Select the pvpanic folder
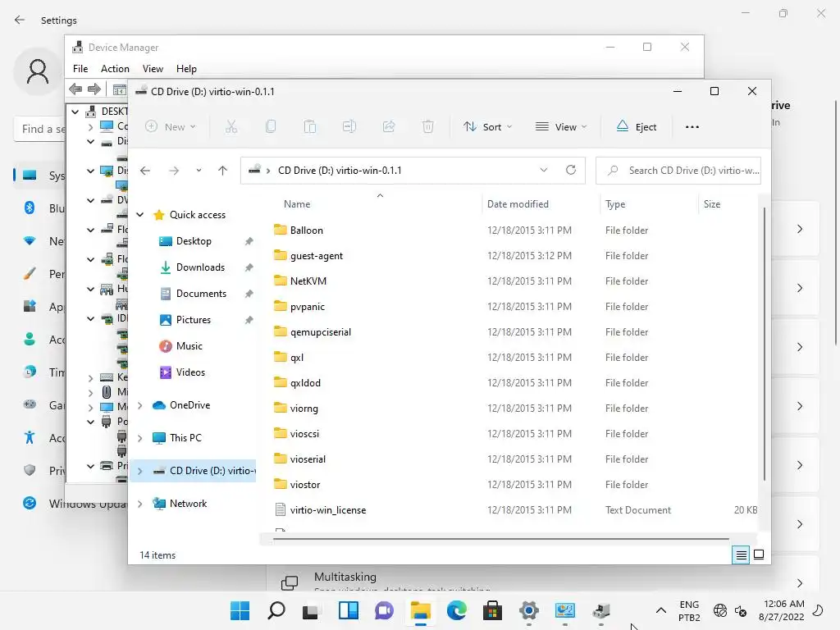 point(307,307)
